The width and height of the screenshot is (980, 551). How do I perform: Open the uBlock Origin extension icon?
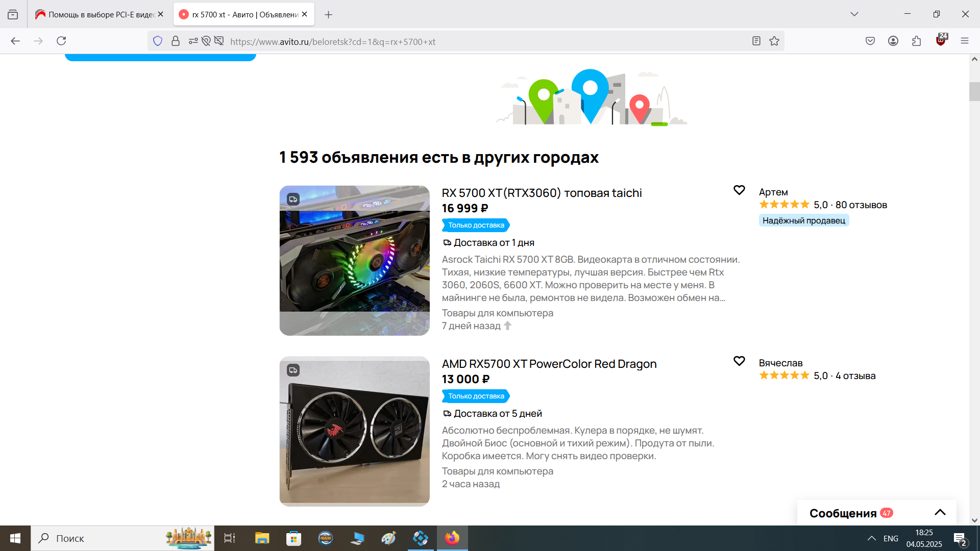pos(941,40)
